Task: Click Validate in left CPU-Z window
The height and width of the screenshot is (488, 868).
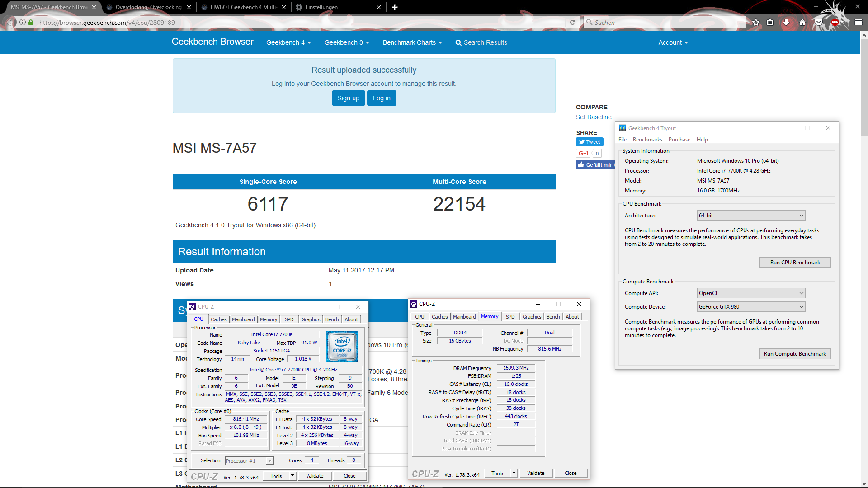Action: point(315,476)
